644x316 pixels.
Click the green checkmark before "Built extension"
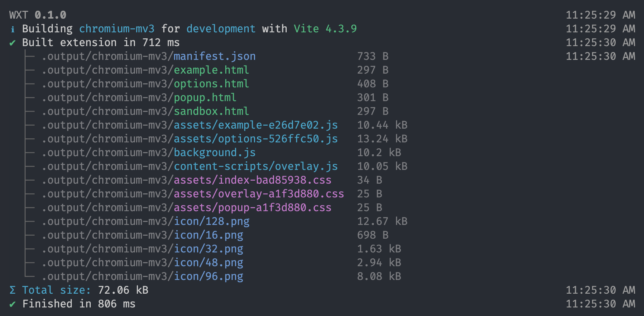(x=13, y=43)
